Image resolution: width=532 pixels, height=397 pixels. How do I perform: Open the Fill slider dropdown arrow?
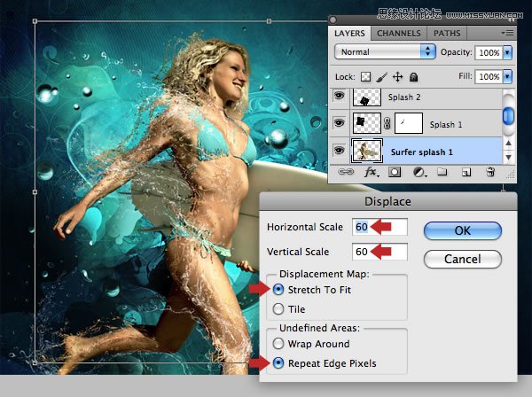point(507,76)
